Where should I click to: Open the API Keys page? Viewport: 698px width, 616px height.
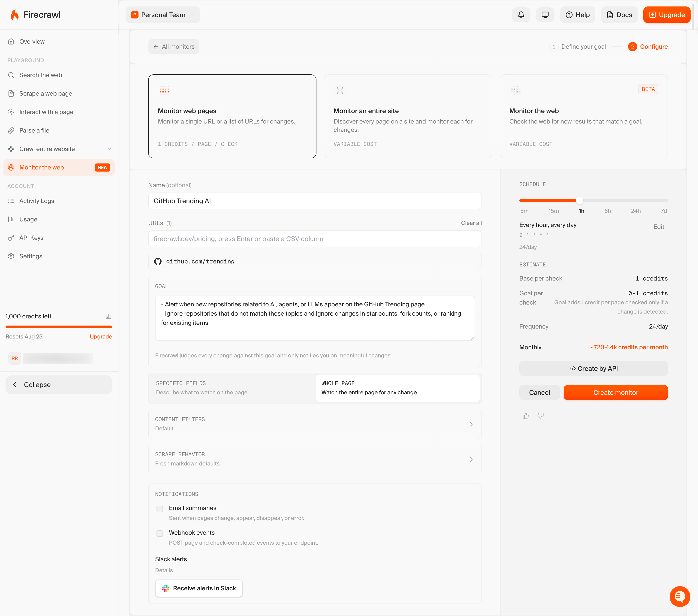[59, 238]
